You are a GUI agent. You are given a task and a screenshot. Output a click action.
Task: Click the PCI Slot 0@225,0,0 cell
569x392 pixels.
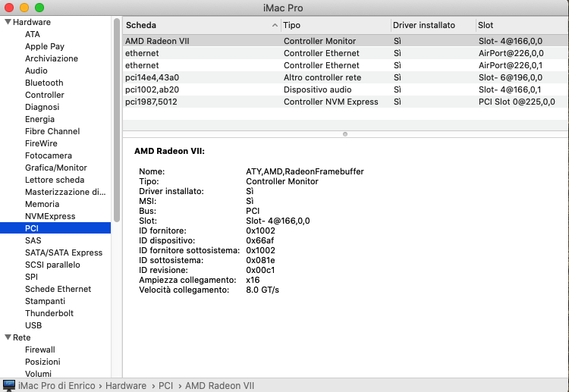(x=517, y=102)
